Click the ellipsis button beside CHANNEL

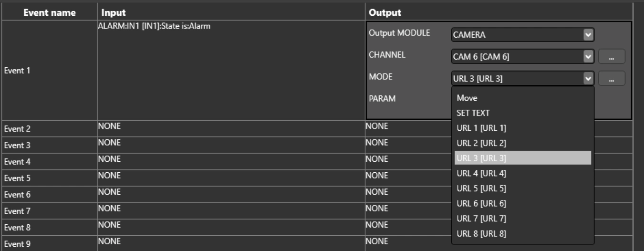(x=611, y=56)
